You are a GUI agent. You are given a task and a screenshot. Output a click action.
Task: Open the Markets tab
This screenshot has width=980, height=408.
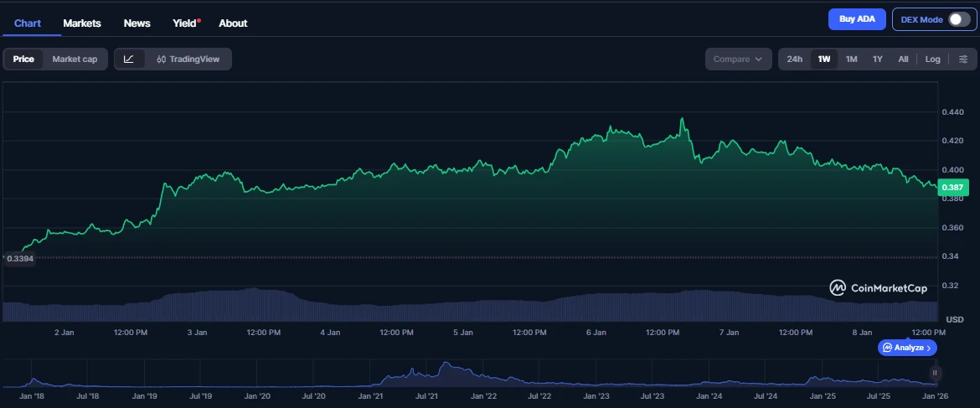[x=82, y=23]
